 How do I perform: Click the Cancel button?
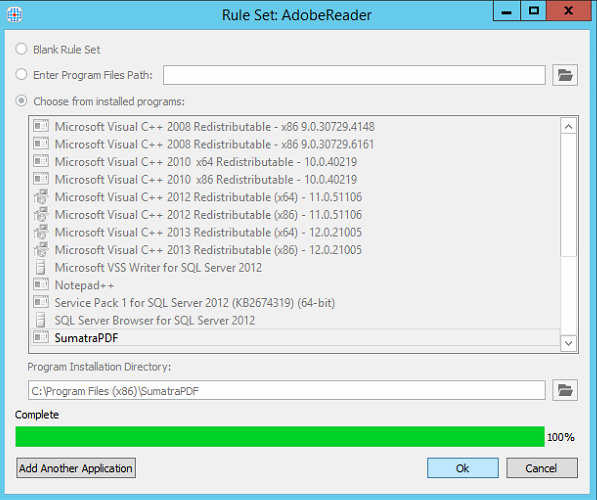(x=541, y=468)
